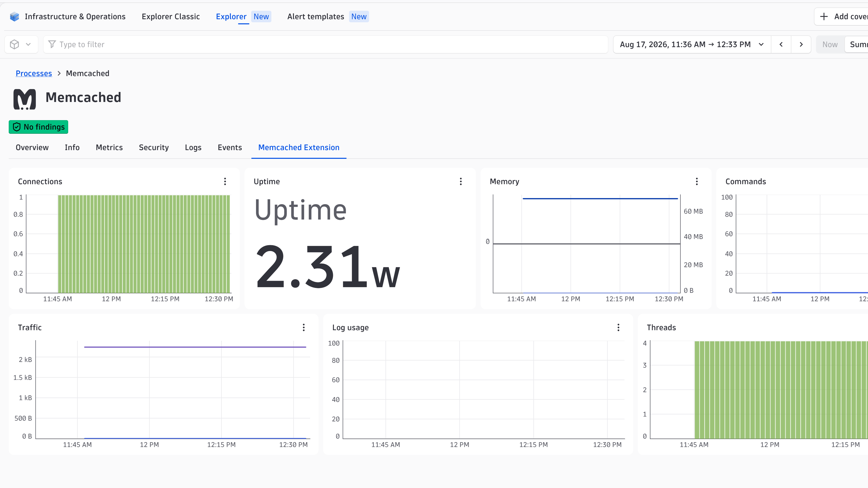
Task: Click the Memcached breadcrumb text
Action: coord(88,74)
